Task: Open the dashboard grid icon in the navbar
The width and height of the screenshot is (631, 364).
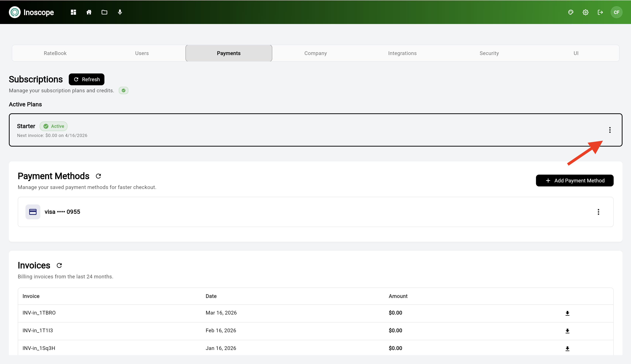Action: point(73,12)
